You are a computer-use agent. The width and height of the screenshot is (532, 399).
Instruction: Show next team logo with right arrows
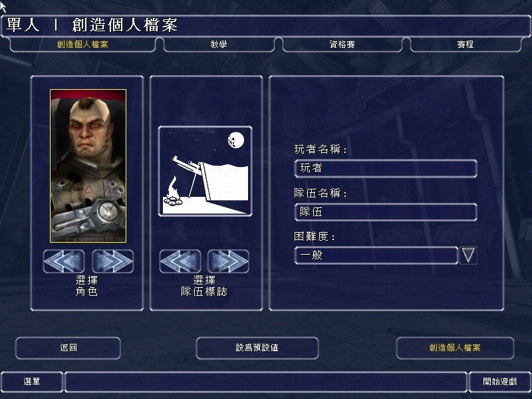click(228, 261)
